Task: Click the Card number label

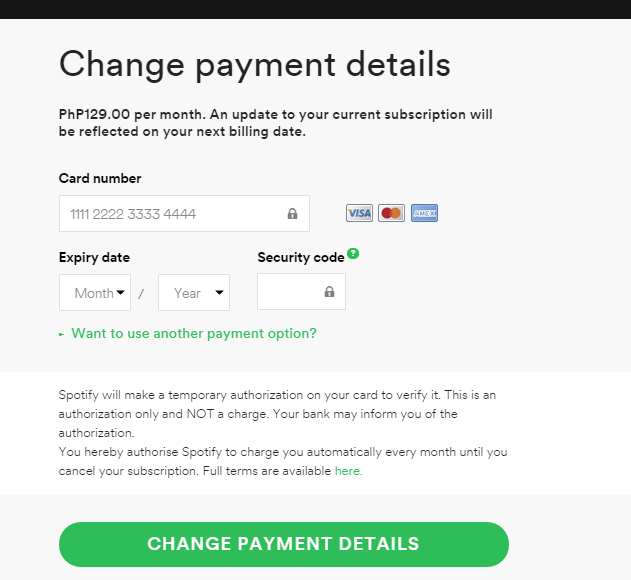Action: [x=100, y=178]
